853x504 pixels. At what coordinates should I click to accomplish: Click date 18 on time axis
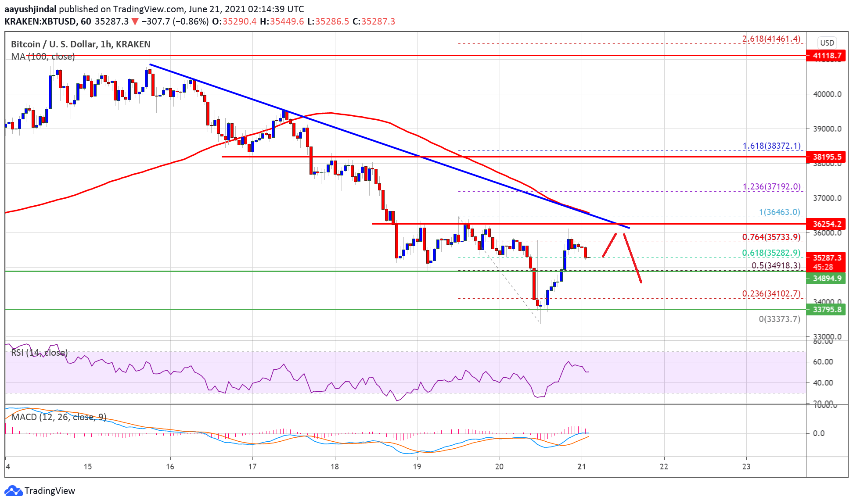click(335, 466)
